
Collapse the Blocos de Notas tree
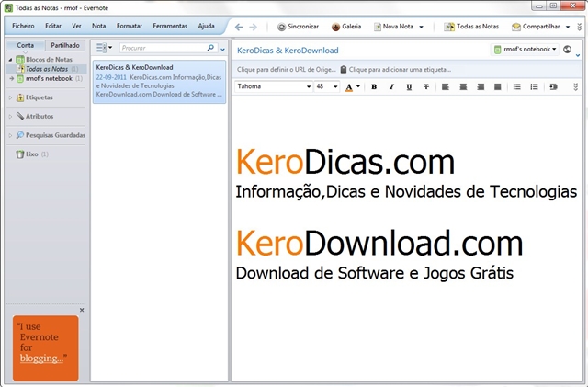[10, 60]
